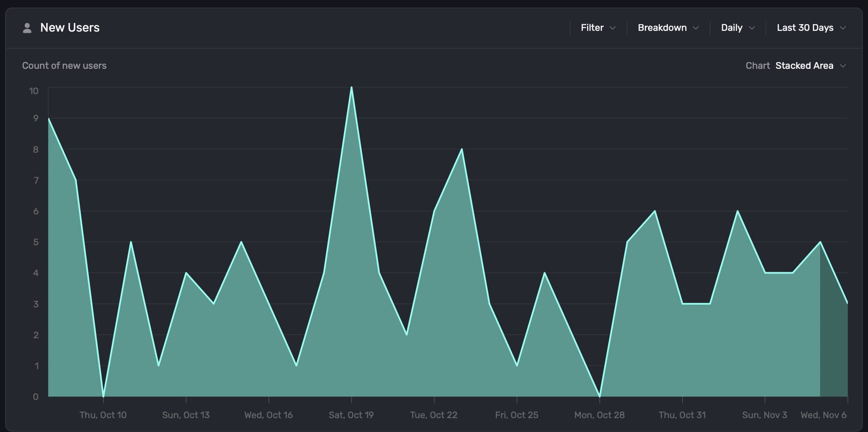The width and height of the screenshot is (868, 432).
Task: Click the chevron next to Last 30 Days
Action: coord(843,28)
